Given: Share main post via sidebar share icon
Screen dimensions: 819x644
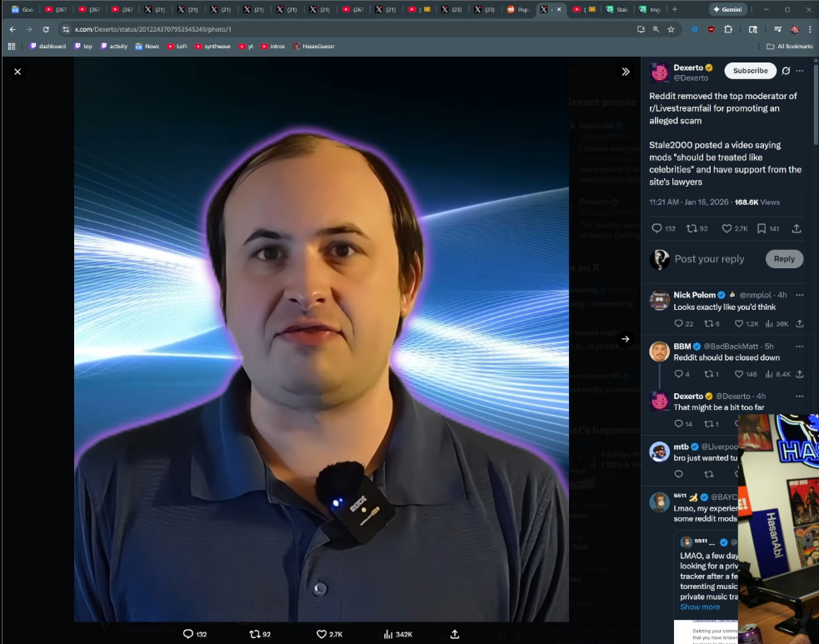Looking at the screenshot, I should 796,228.
